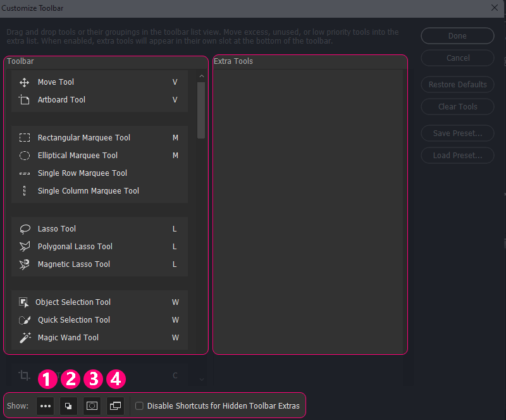Click the Rectangular Marquee Tool icon
Screen dimensions: 506x420
click(25, 138)
